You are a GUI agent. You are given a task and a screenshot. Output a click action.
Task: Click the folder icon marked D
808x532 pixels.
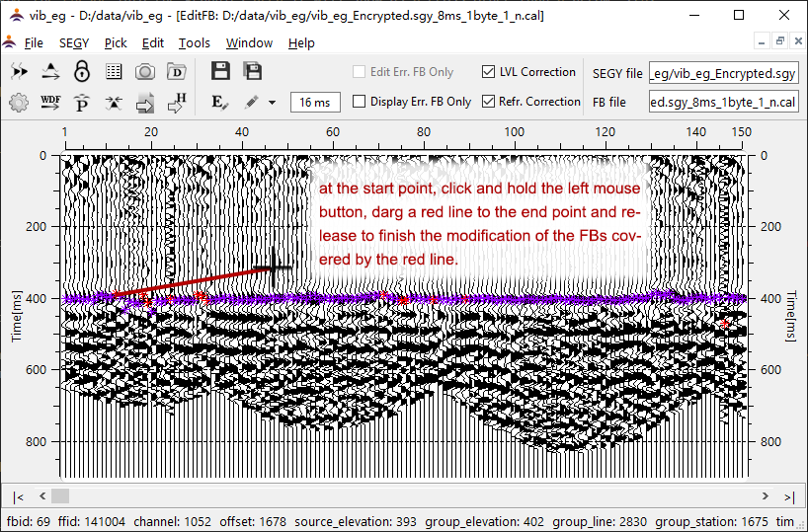[x=177, y=71]
